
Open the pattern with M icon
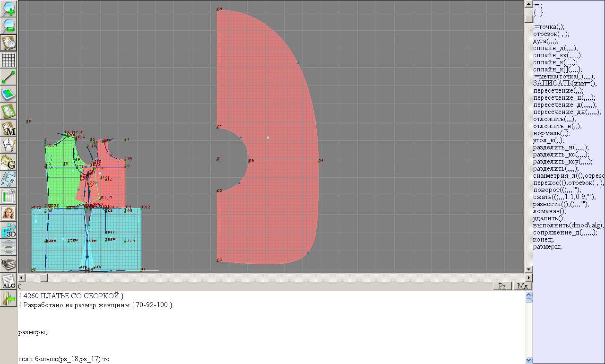coord(9,128)
